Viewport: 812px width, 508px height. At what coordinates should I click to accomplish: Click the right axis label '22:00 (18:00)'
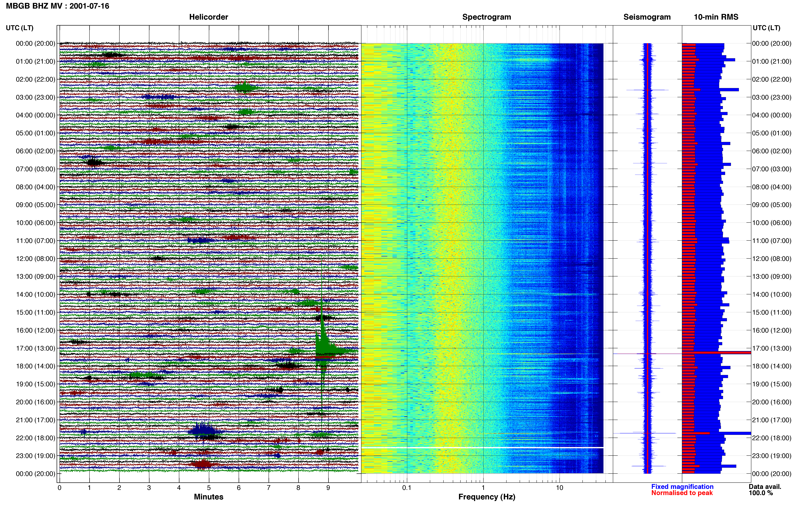772,438
